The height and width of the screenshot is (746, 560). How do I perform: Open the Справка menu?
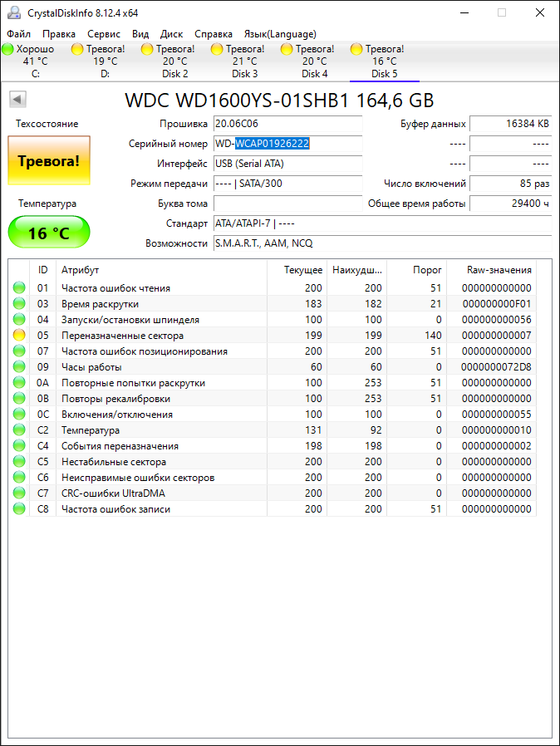(214, 34)
